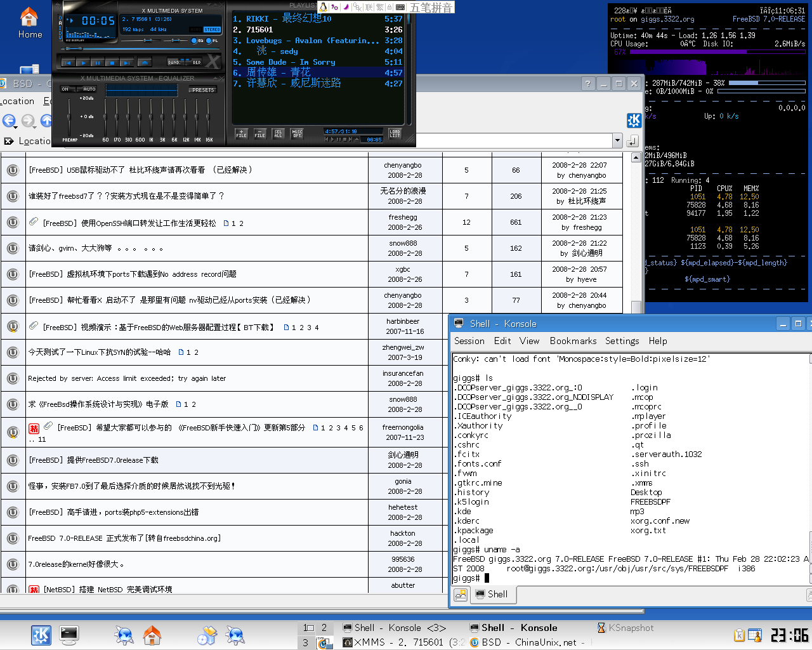Click the XMMS eject button
Viewport: 812px width, 650px height.
(144, 63)
